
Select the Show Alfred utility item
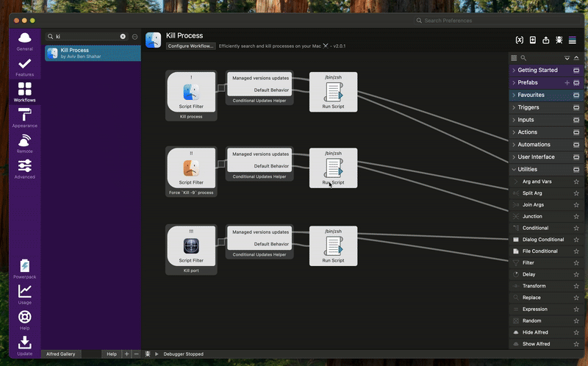[546, 344]
